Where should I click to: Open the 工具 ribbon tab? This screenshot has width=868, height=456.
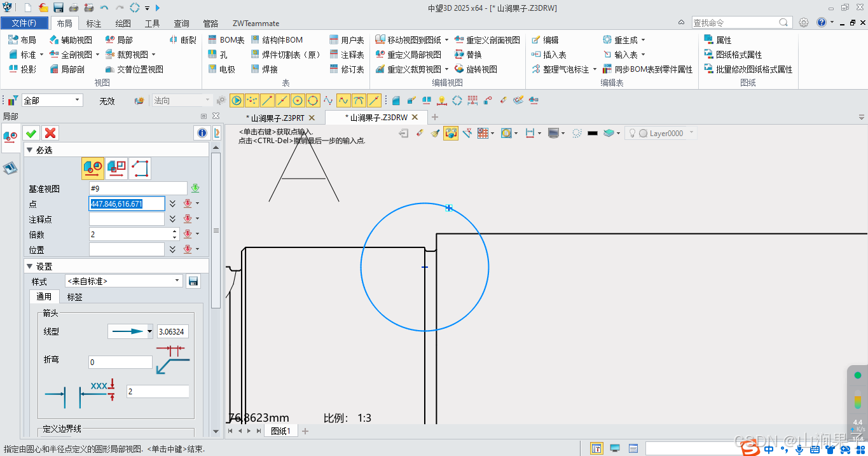[152, 23]
